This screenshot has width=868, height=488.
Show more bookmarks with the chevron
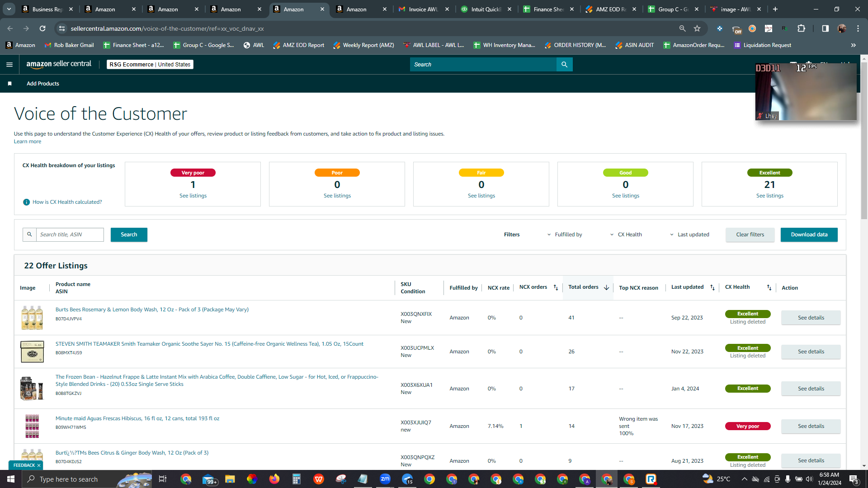(854, 45)
